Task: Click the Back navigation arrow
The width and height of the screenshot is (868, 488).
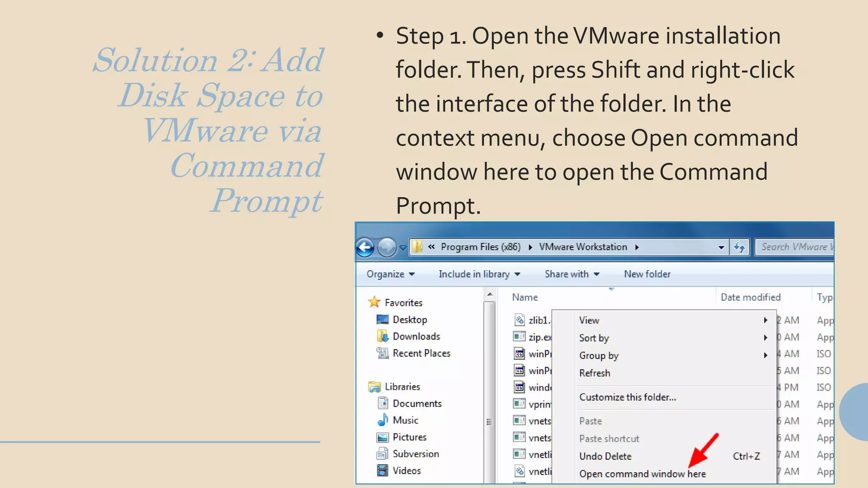Action: pyautogui.click(x=365, y=247)
